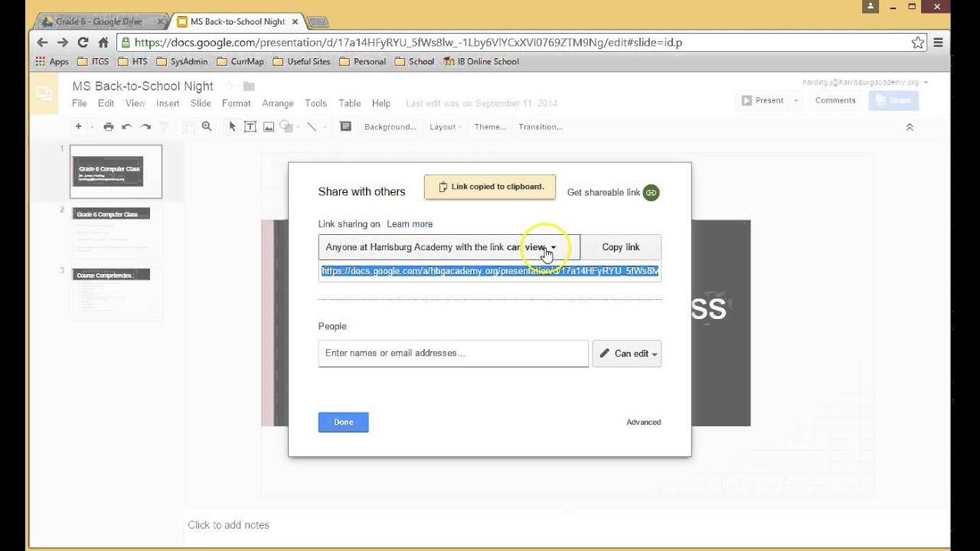Open the Edit menu
The image size is (980, 551).
pos(106,103)
